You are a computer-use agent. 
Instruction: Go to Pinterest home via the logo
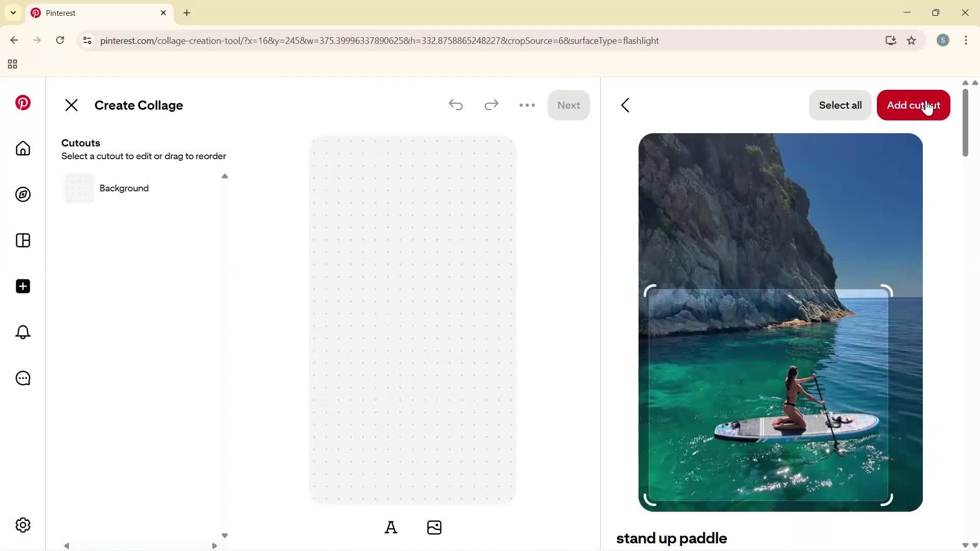click(x=22, y=103)
